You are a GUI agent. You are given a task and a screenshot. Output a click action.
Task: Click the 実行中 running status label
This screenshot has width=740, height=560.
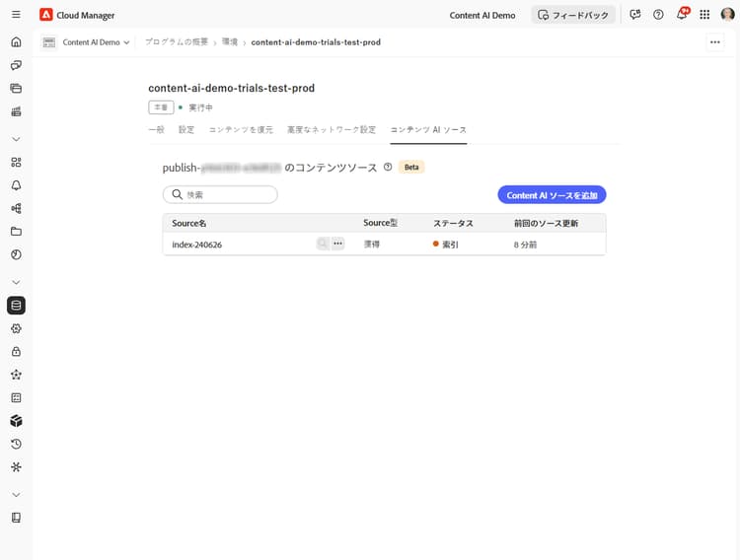pyautogui.click(x=200, y=107)
